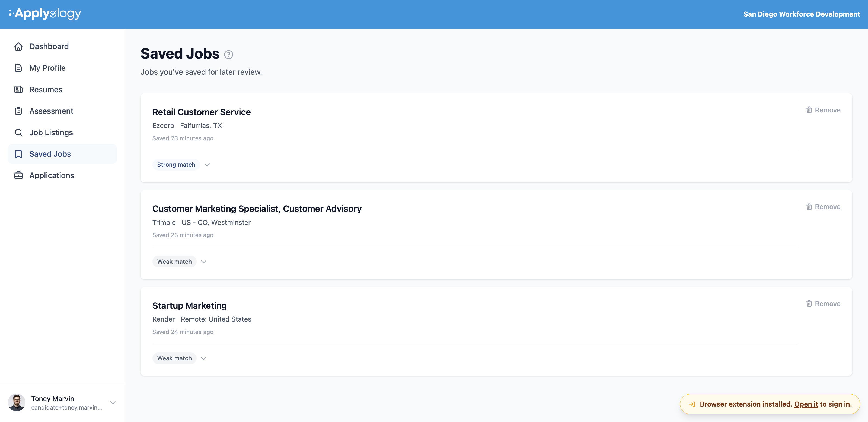
Task: Click the Toney Marvin user name
Action: [53, 399]
